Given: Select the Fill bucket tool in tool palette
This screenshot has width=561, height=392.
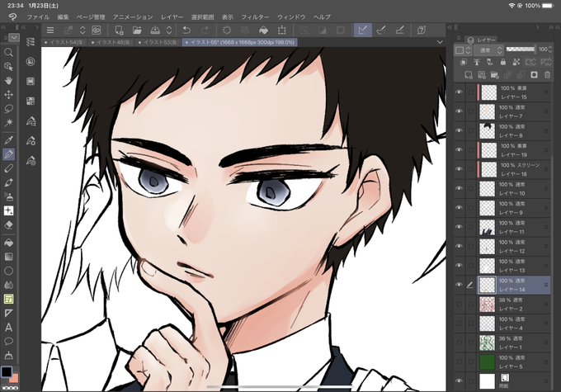Looking at the screenshot, I should [x=8, y=243].
